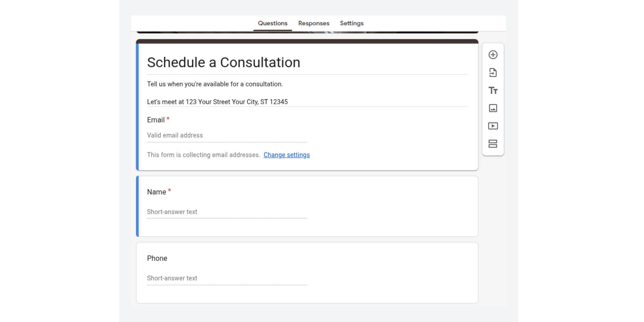This screenshot has width=644, height=322.
Task: Add a new section
Action: pyautogui.click(x=493, y=144)
